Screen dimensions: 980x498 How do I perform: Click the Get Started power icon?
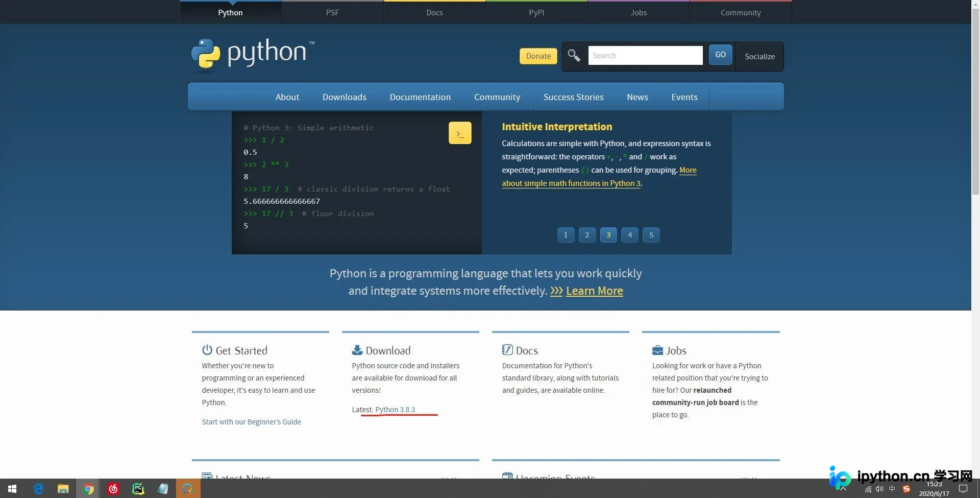207,350
